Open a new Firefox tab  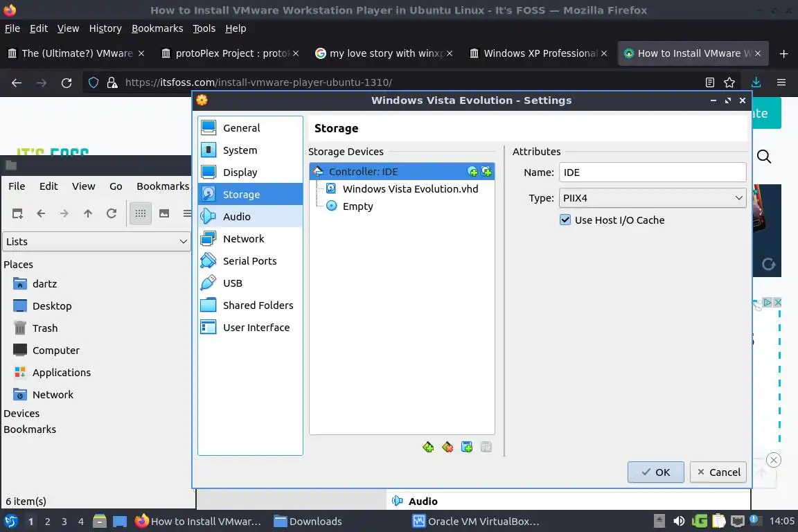(783, 53)
